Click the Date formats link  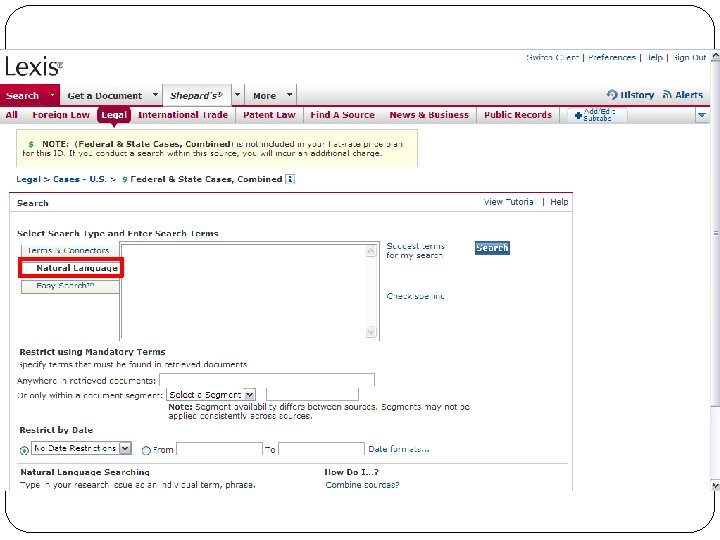(x=399, y=449)
